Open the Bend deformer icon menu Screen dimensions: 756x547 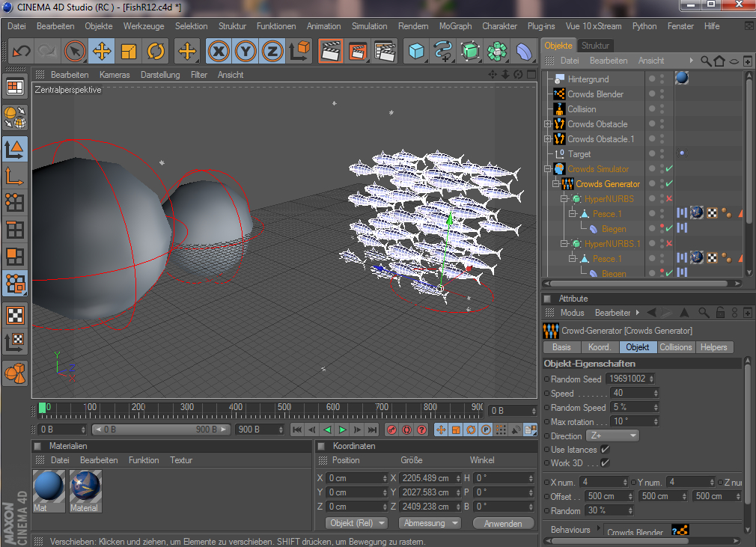coord(526,51)
